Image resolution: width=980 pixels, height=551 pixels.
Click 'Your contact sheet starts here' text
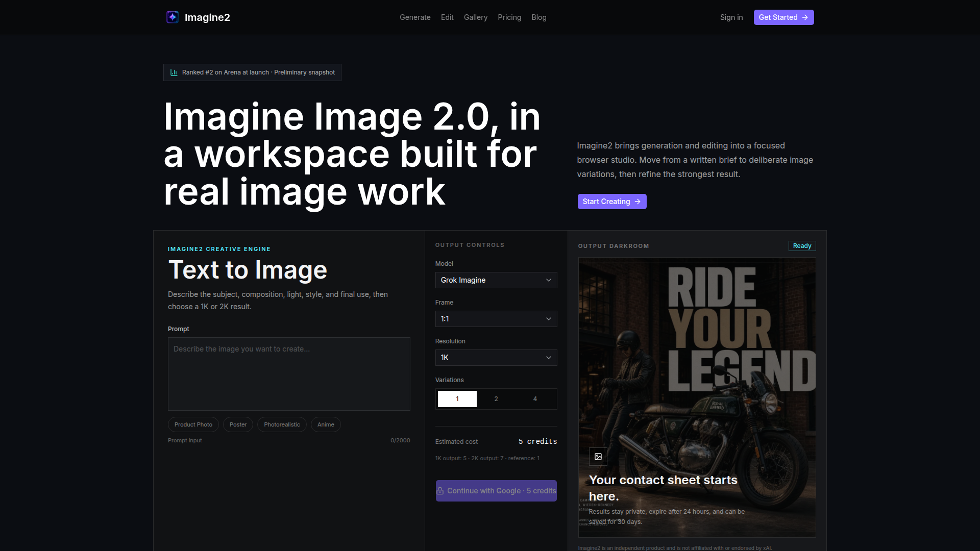663,488
